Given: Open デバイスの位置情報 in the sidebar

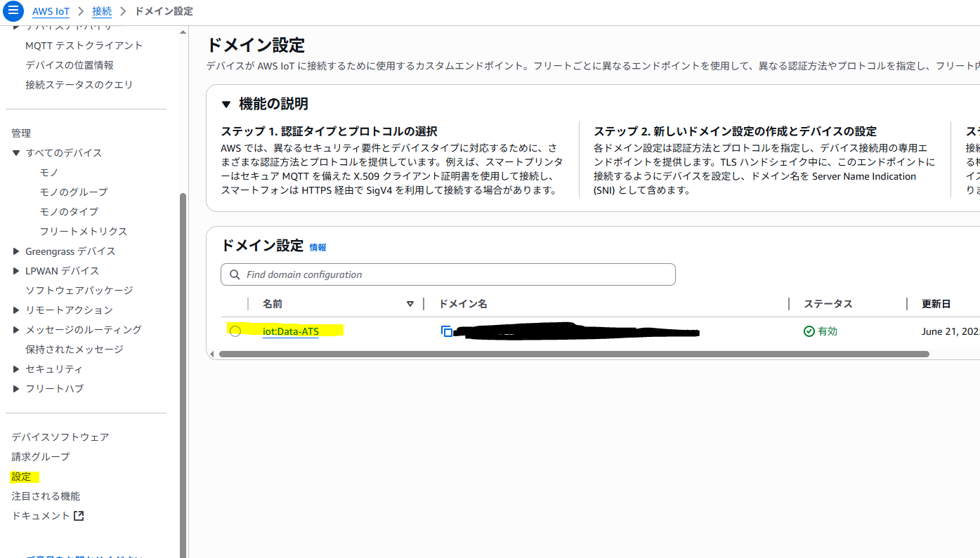Looking at the screenshot, I should point(70,65).
